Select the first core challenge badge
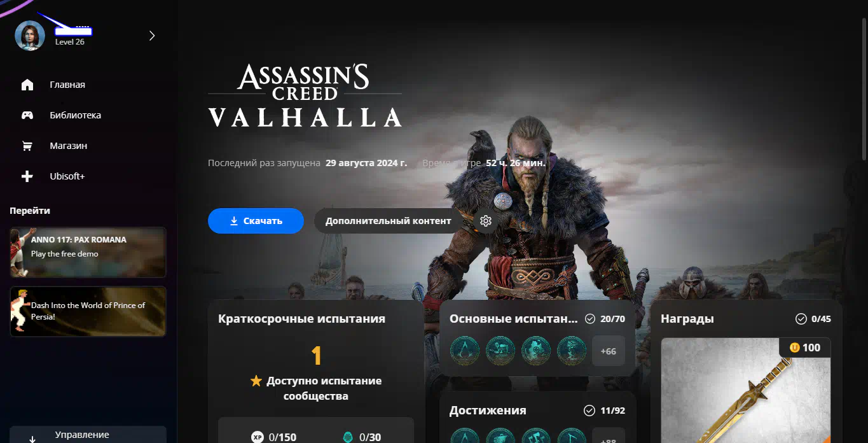Image resolution: width=868 pixels, height=443 pixels. point(465,351)
